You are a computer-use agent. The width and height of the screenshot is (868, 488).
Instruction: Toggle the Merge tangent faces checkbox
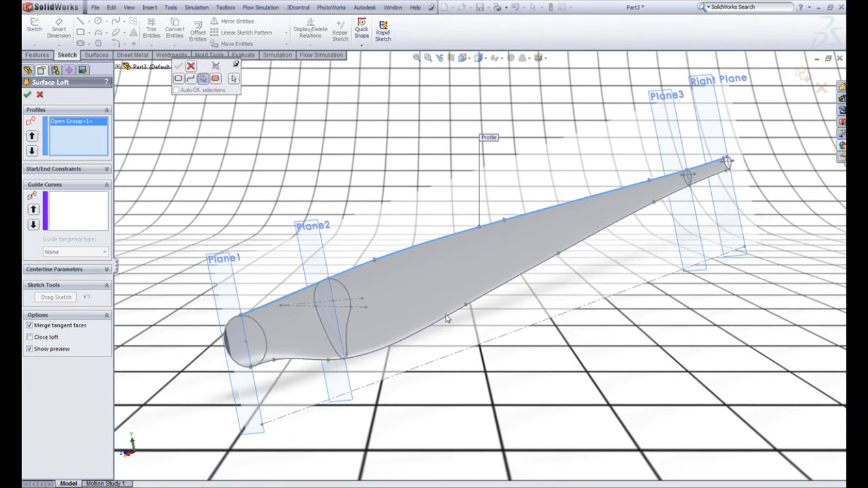30,325
